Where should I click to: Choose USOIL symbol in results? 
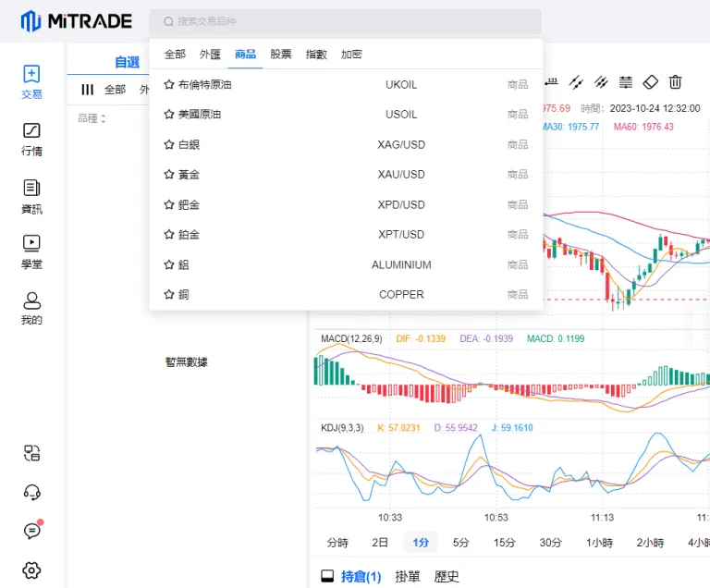(401, 114)
